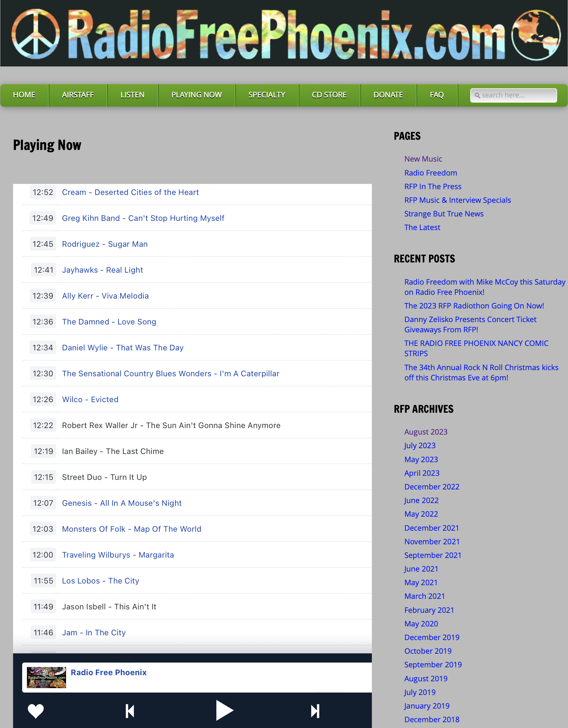Open RFP Music & Interview Specials link

pyautogui.click(x=458, y=200)
